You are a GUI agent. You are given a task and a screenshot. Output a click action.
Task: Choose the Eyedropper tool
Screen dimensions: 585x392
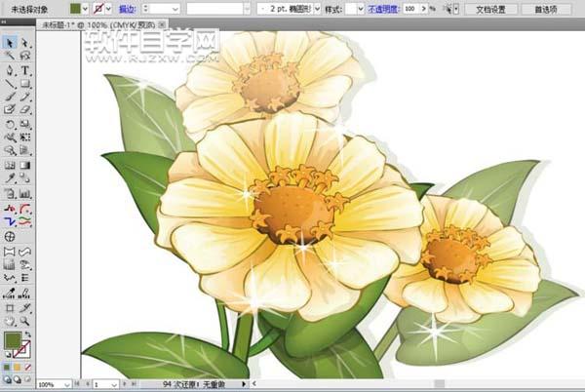pyautogui.click(x=10, y=179)
